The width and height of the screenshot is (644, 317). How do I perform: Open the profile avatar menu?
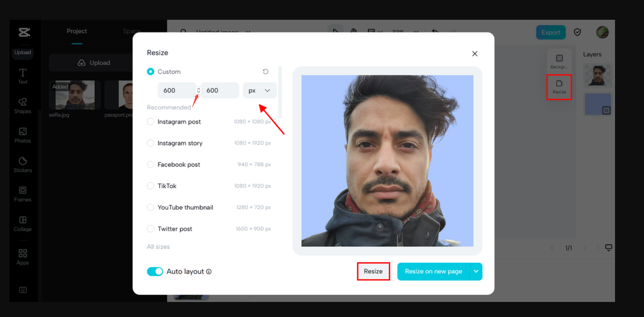click(602, 32)
